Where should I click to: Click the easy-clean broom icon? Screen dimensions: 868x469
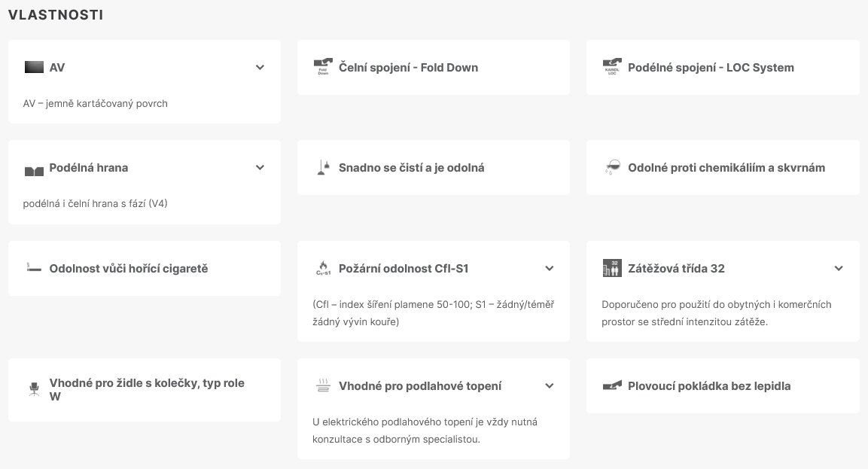pos(323,168)
